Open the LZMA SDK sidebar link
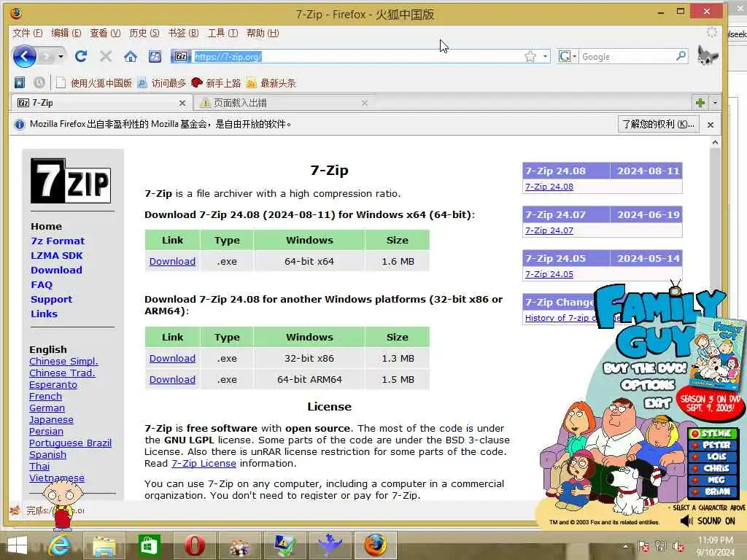This screenshot has width=747, height=560. 57,255
